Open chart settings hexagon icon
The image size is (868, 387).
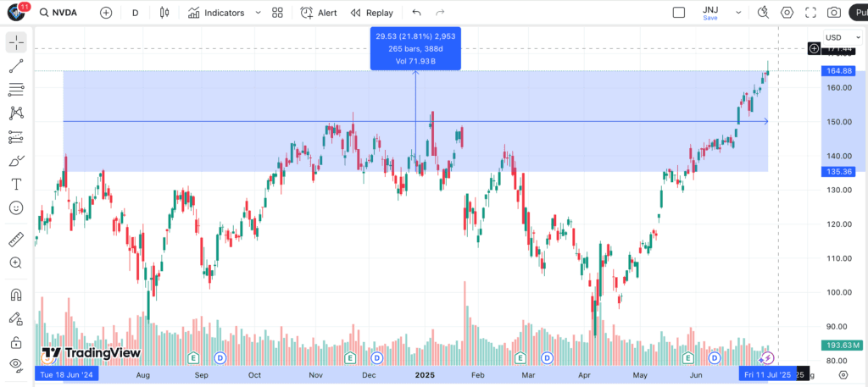click(787, 13)
